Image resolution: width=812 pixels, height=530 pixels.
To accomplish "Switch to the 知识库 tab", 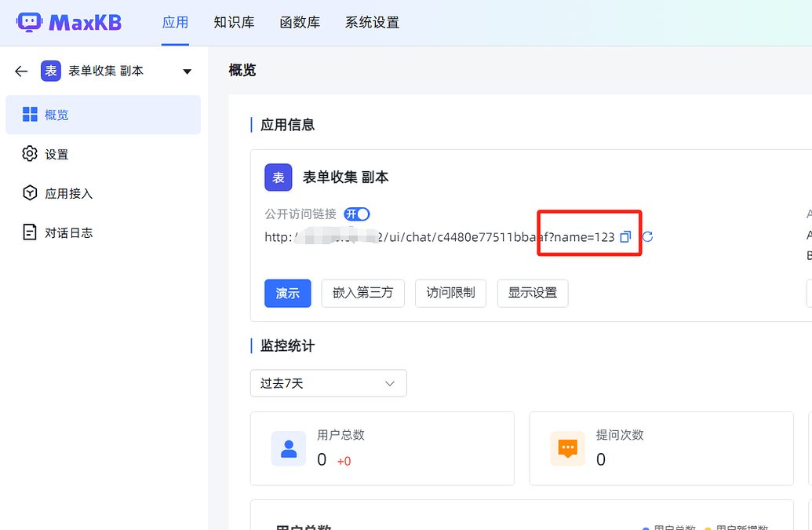I will coord(233,23).
